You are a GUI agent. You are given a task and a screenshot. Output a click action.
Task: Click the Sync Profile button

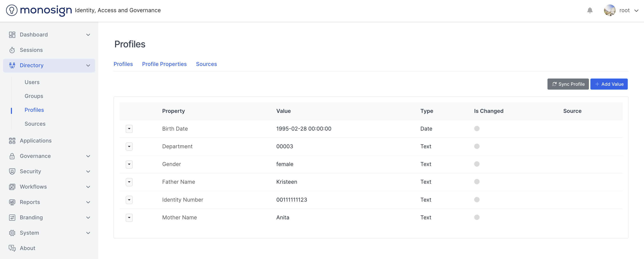568,84
